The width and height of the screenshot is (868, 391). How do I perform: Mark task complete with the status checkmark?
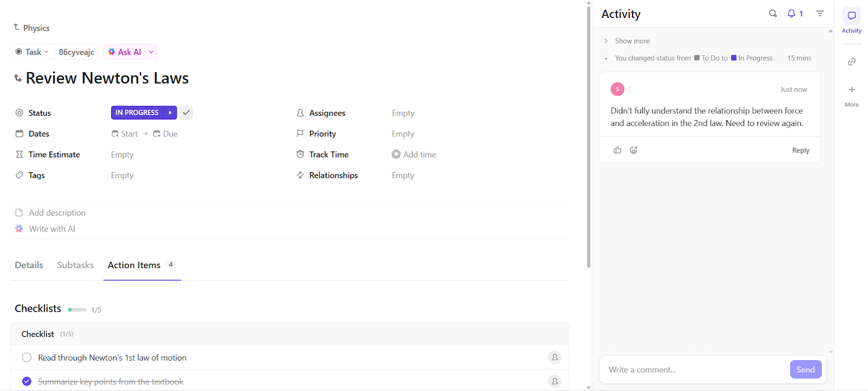[186, 112]
